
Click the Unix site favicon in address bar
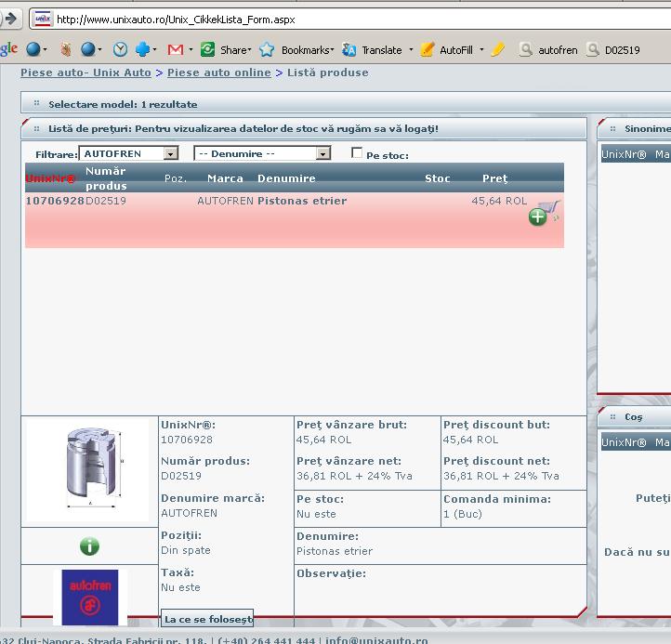43,20
